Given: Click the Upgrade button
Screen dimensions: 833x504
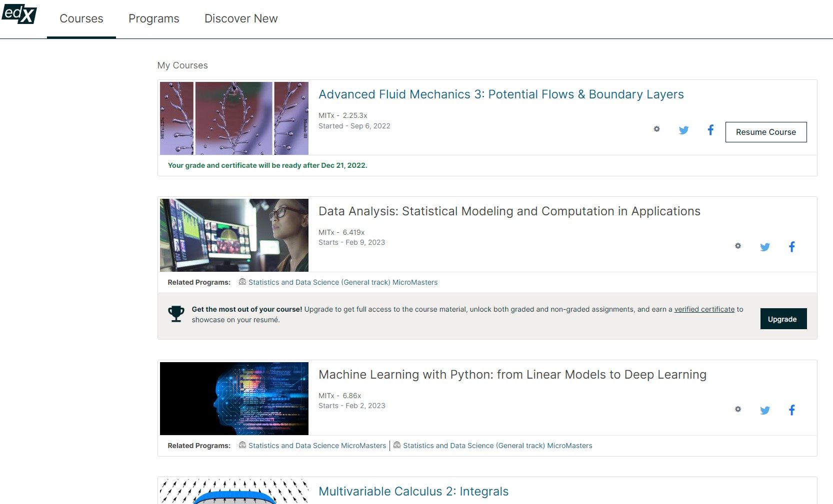Looking at the screenshot, I should tap(783, 319).
